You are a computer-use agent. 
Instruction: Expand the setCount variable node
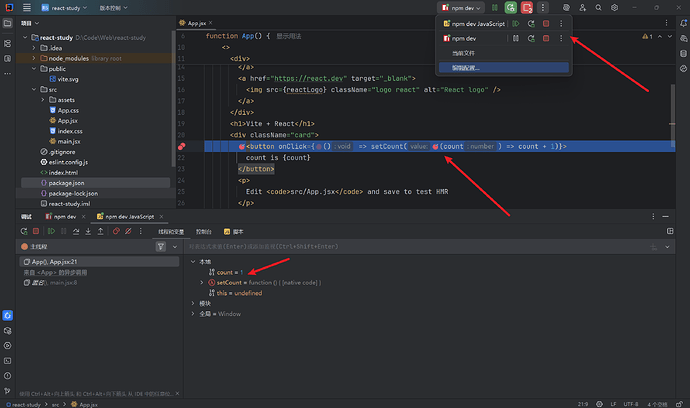click(x=202, y=283)
